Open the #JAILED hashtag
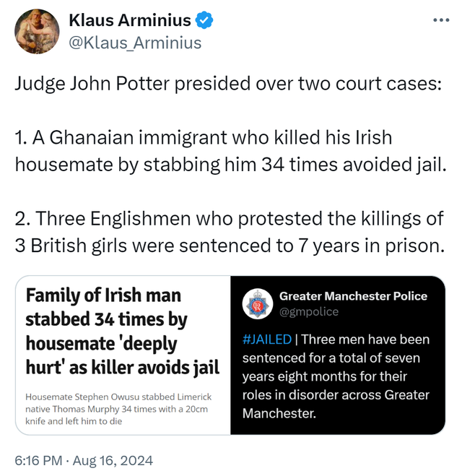The height and width of the screenshot is (476, 462). pos(267,339)
